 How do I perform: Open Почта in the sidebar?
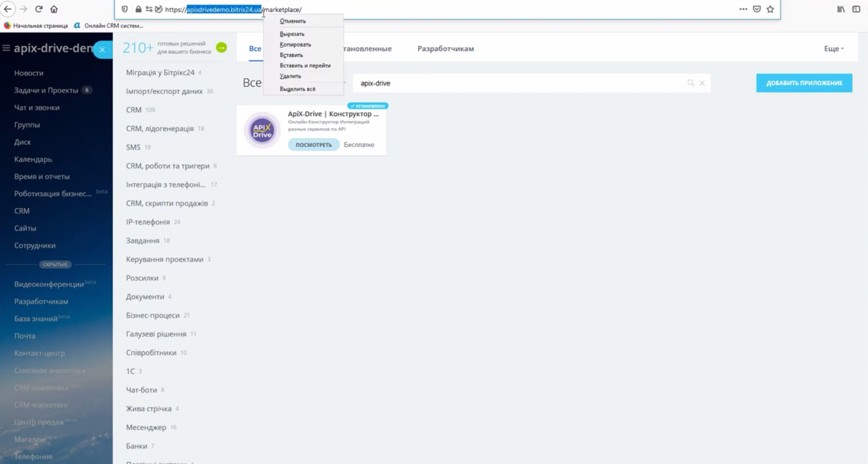[25, 336]
